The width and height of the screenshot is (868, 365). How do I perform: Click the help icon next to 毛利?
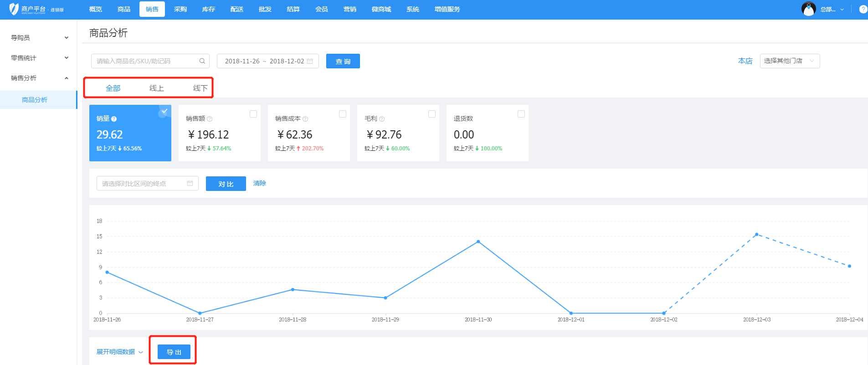[x=382, y=119]
